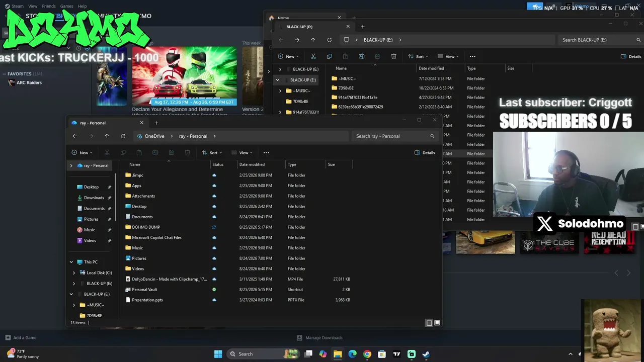Open Microsoft Store from the taskbar
This screenshot has height=362, width=644.
[x=382, y=354]
